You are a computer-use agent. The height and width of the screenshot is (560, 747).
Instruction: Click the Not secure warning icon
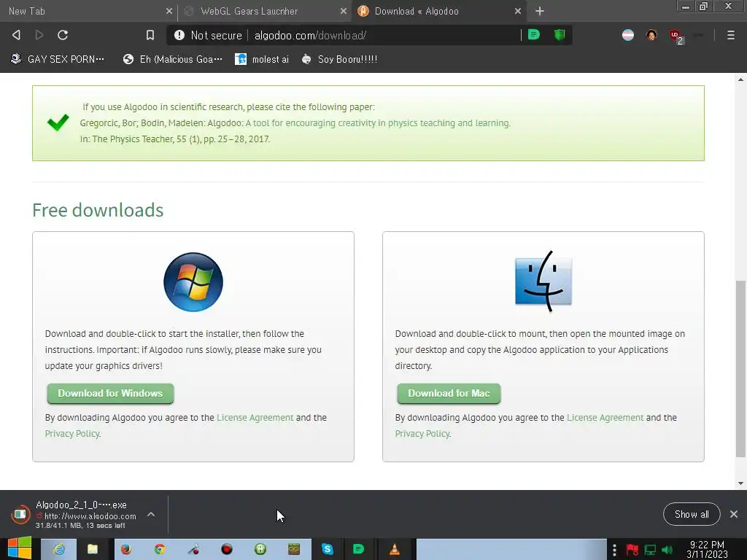179,35
